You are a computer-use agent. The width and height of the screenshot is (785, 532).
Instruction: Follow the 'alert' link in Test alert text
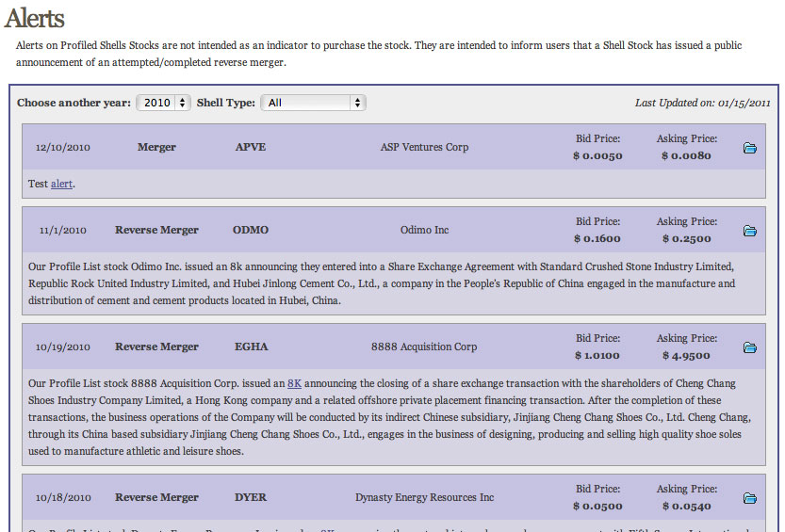point(61,184)
